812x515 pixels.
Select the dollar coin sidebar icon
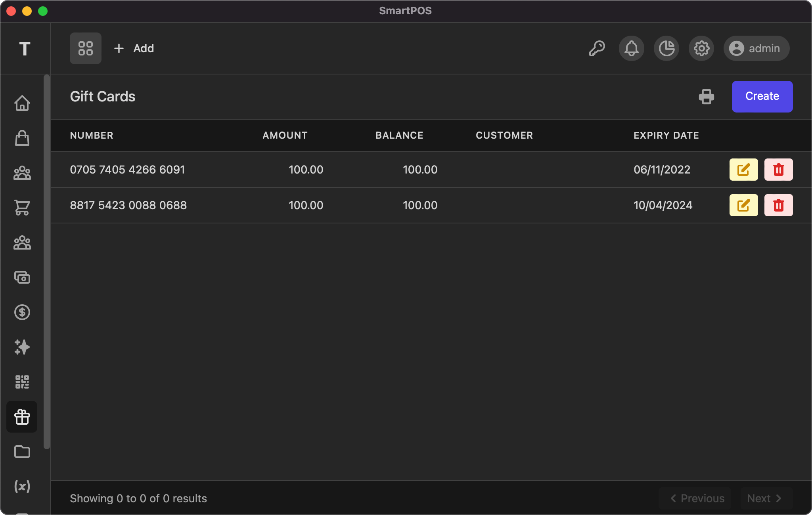click(x=22, y=312)
